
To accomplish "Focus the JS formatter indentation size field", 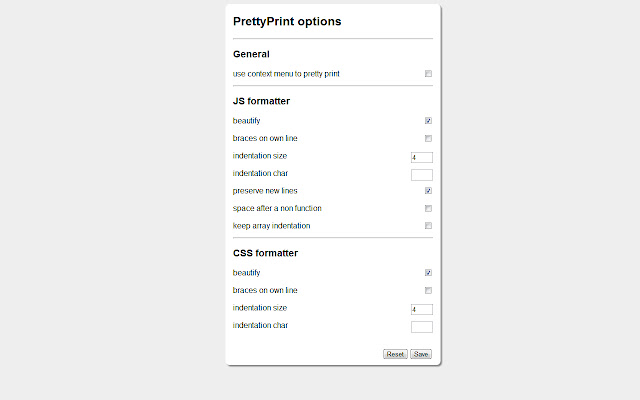I will click(x=421, y=157).
